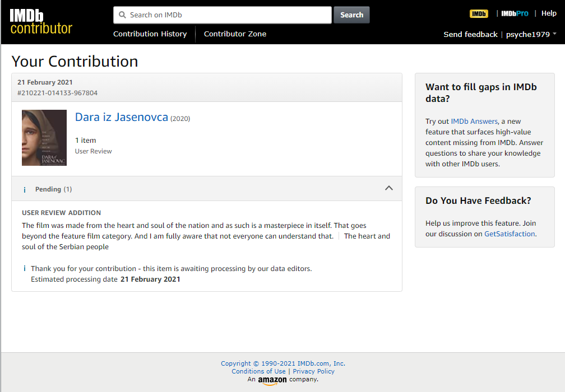Viewport: 565px width, 392px height.
Task: Click the amazon logo in the footer
Action: 272,380
